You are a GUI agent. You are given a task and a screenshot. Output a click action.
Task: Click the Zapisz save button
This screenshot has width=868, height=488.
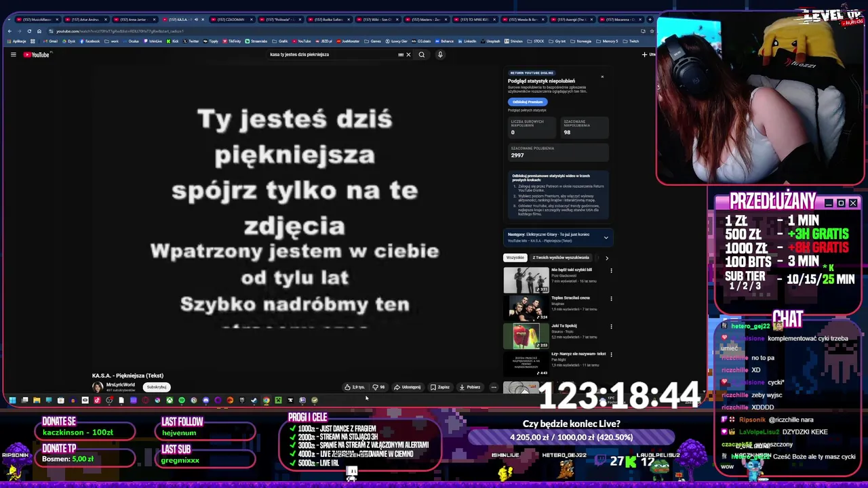[x=440, y=387]
